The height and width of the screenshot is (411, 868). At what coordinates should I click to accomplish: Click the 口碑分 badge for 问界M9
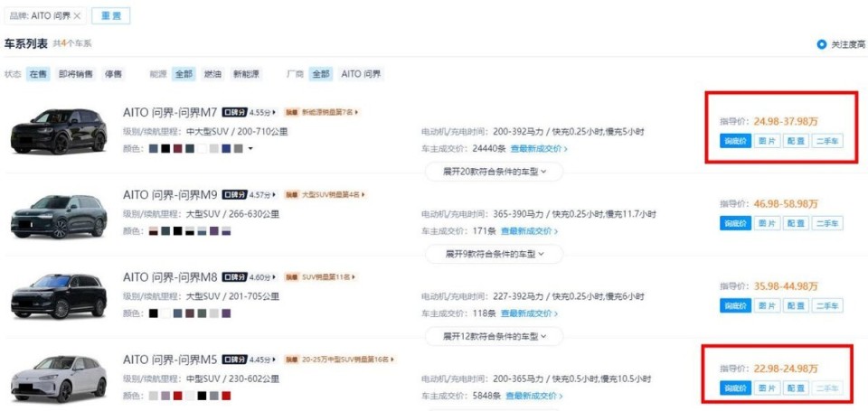tap(235, 195)
